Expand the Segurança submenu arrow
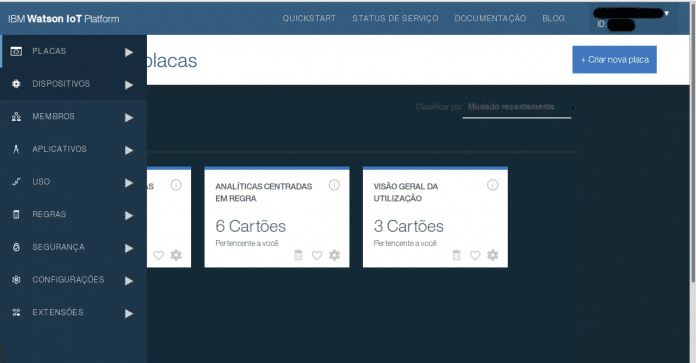 pyautogui.click(x=129, y=248)
